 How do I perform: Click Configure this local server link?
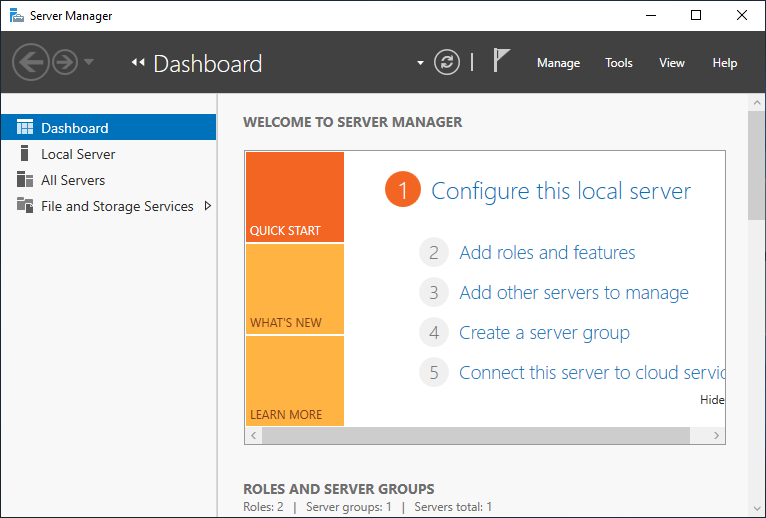pyautogui.click(x=560, y=191)
